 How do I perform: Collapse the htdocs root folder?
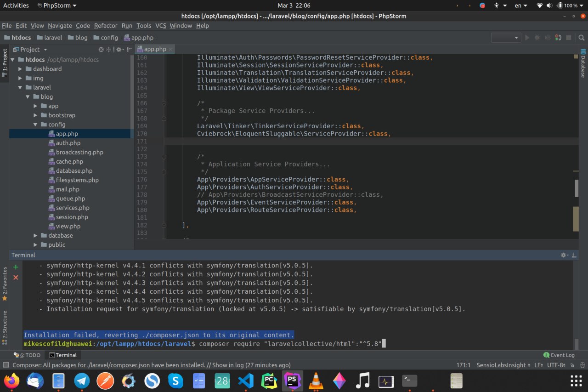(x=12, y=60)
